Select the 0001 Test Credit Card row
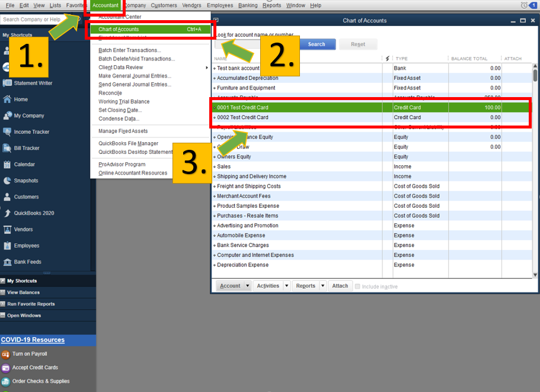 tap(372, 107)
